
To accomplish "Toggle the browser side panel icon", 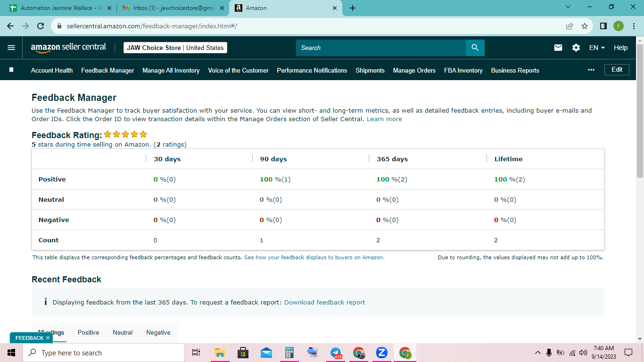I will tap(603, 26).
